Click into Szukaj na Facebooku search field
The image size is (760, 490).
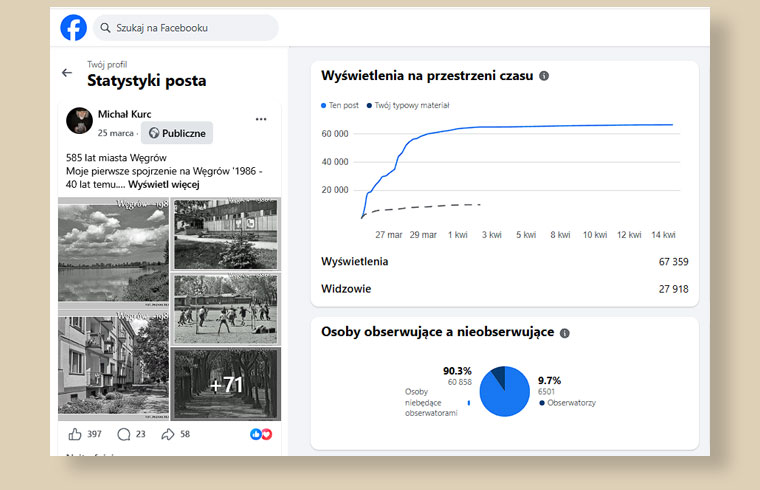[x=186, y=28]
